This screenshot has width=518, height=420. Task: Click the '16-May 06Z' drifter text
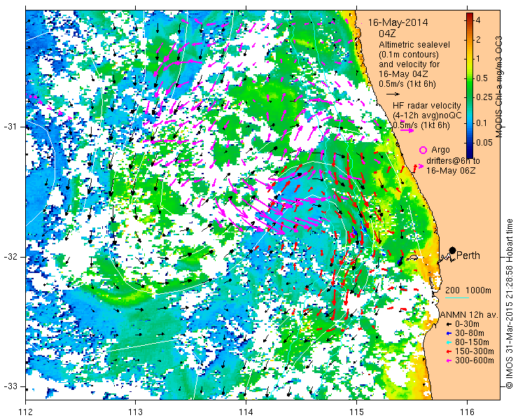[x=451, y=171]
